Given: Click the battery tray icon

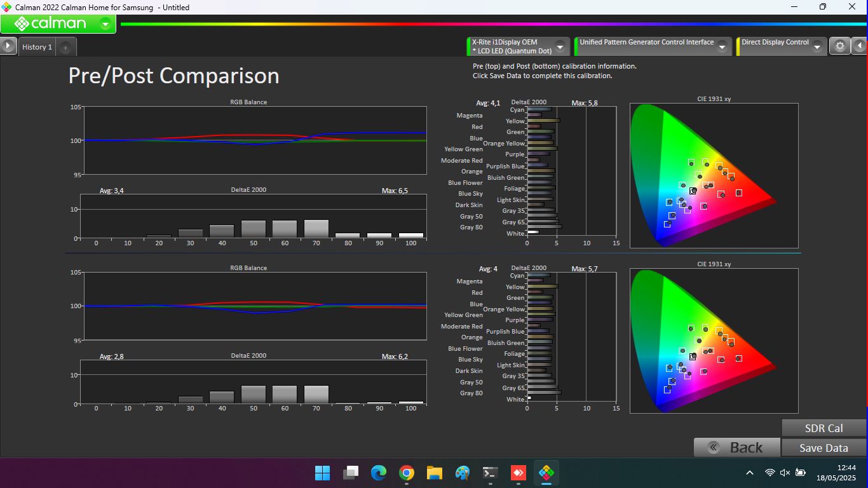Looking at the screenshot, I should point(801,473).
